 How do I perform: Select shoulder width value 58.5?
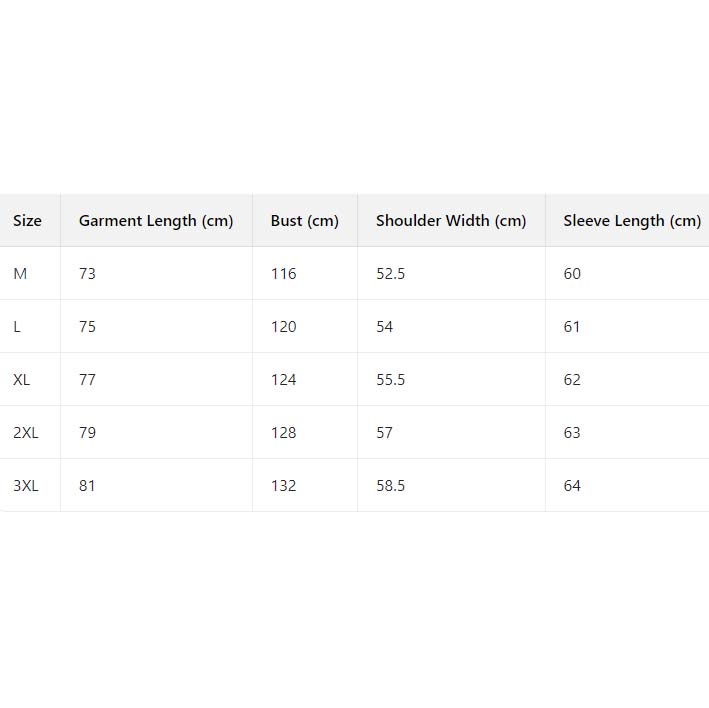click(x=390, y=486)
